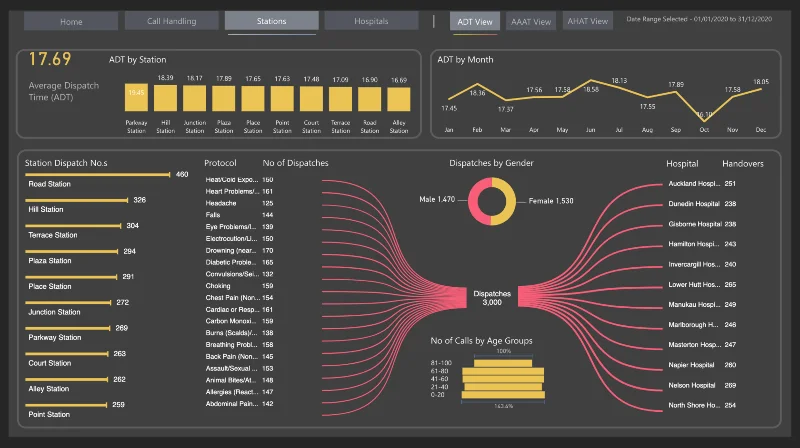Select the Female segment of gender donut

(508, 201)
